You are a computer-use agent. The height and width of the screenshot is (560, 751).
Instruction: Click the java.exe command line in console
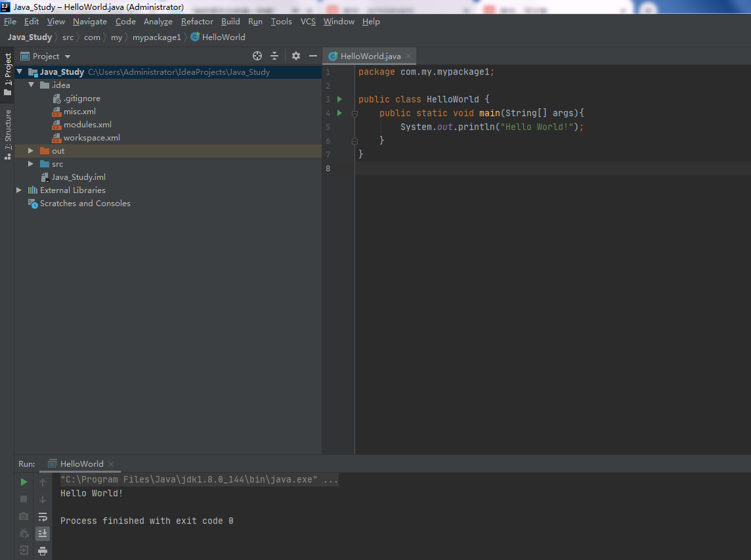(x=200, y=479)
